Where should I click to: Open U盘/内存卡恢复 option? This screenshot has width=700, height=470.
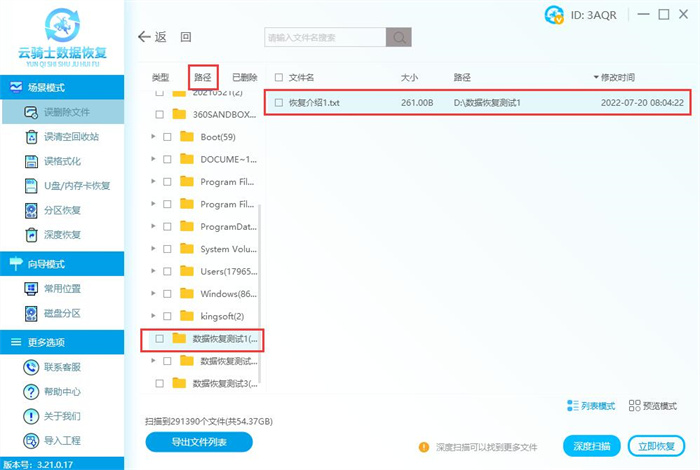click(69, 185)
